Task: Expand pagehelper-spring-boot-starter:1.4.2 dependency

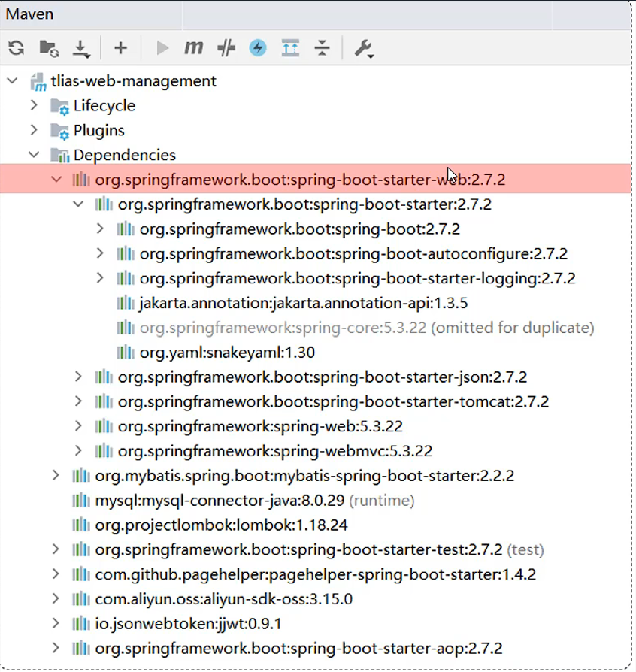Action: coord(56,574)
